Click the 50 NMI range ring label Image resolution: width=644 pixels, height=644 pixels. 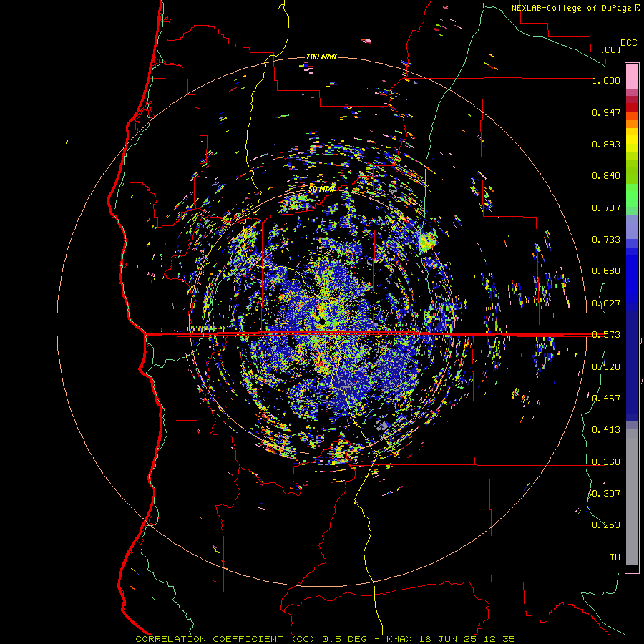pos(321,190)
